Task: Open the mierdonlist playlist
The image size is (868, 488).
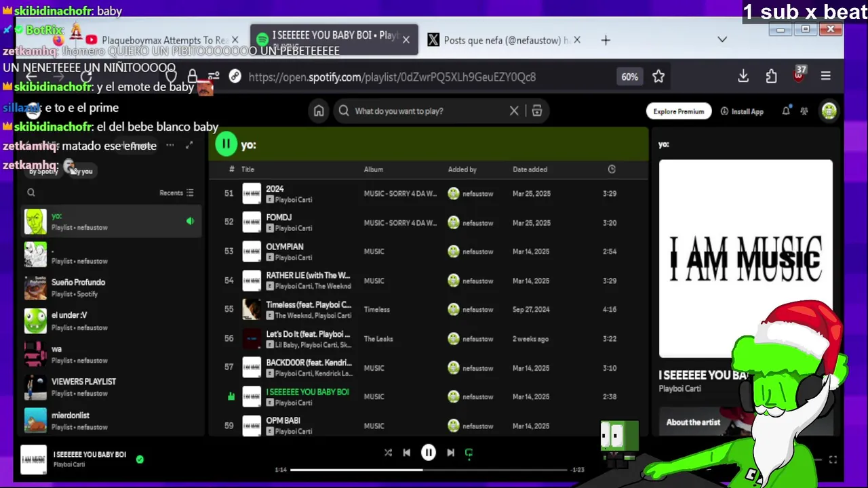Action: (x=112, y=420)
